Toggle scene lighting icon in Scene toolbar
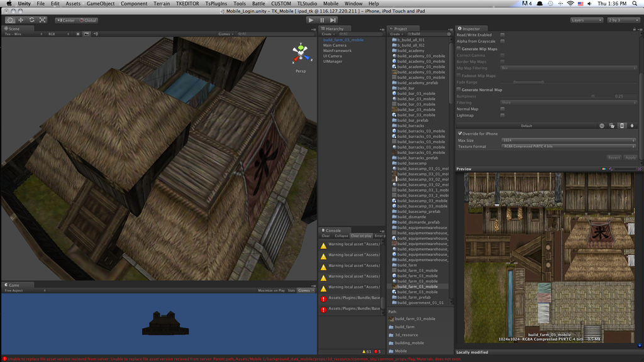The height and width of the screenshot is (362, 644). 77,34
